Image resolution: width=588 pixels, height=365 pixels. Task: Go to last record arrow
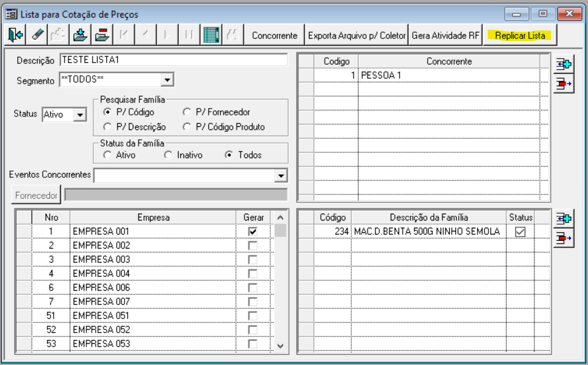pos(189,35)
